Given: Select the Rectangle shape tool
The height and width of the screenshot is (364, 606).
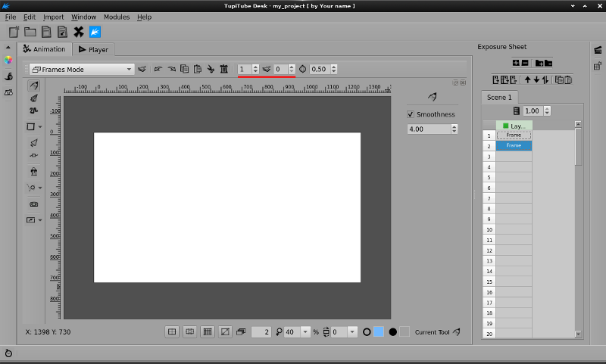Looking at the screenshot, I should (31, 126).
